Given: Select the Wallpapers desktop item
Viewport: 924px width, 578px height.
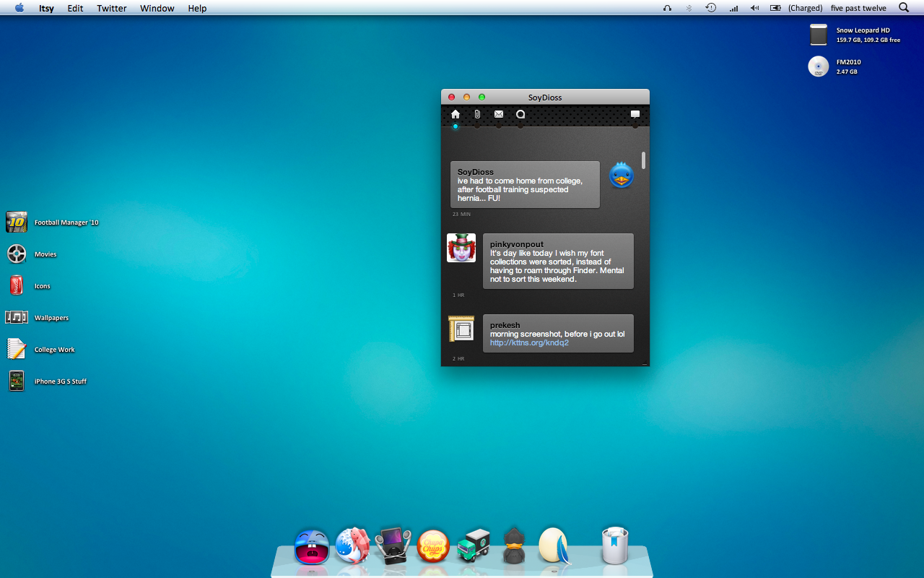Looking at the screenshot, I should (17, 317).
